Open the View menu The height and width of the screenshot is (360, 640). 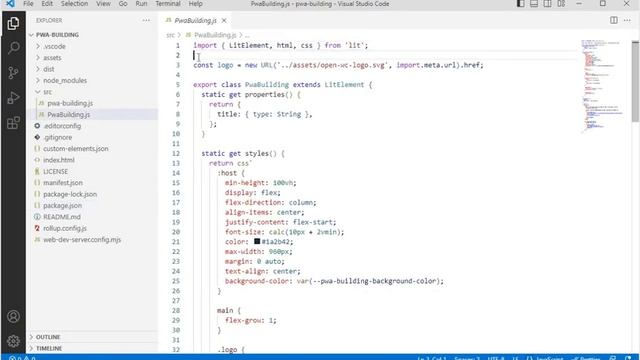pos(103,4)
